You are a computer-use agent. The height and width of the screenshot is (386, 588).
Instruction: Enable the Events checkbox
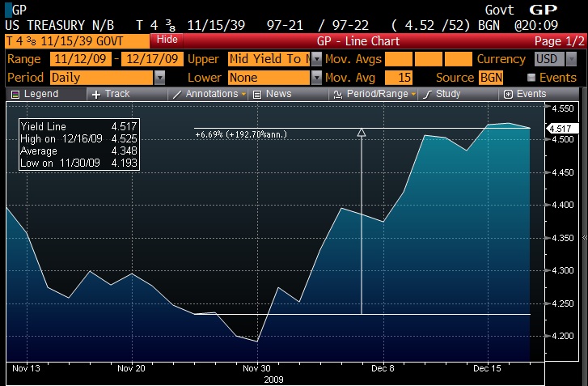click(531, 78)
